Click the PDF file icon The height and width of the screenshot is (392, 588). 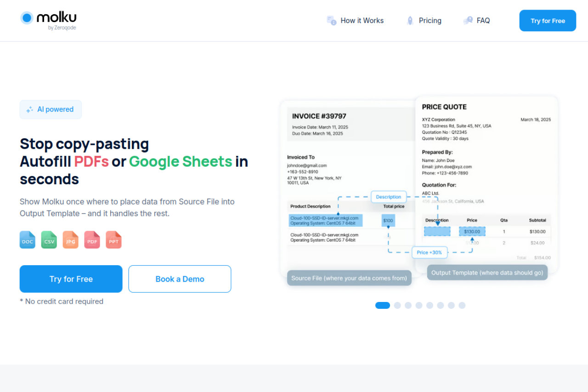pos(92,240)
